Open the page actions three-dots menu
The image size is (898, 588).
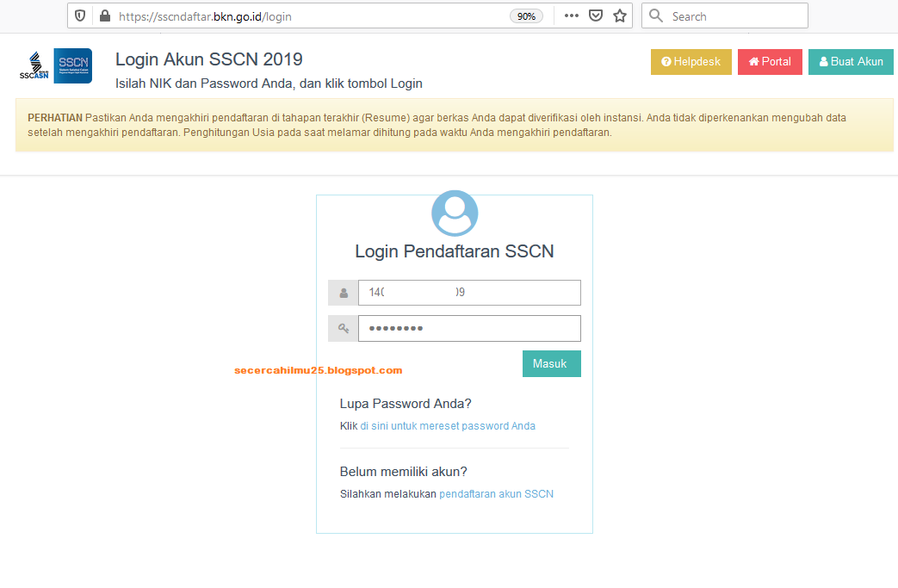click(x=572, y=16)
